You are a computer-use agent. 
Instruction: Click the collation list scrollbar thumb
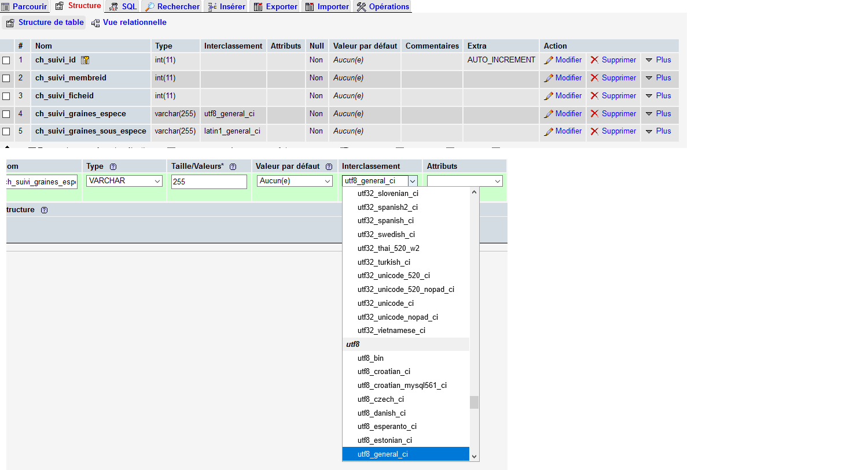pyautogui.click(x=474, y=402)
